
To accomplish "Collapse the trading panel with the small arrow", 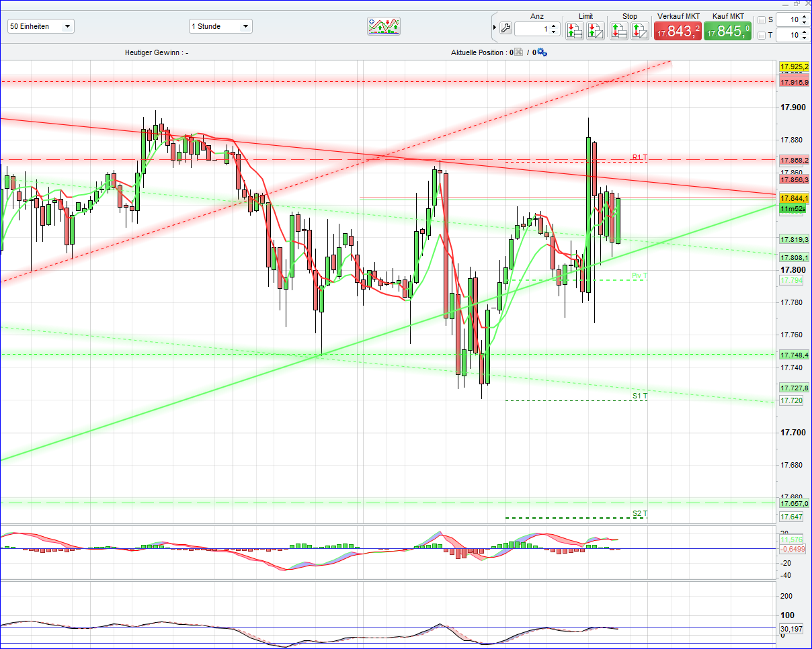I will pyautogui.click(x=493, y=26).
